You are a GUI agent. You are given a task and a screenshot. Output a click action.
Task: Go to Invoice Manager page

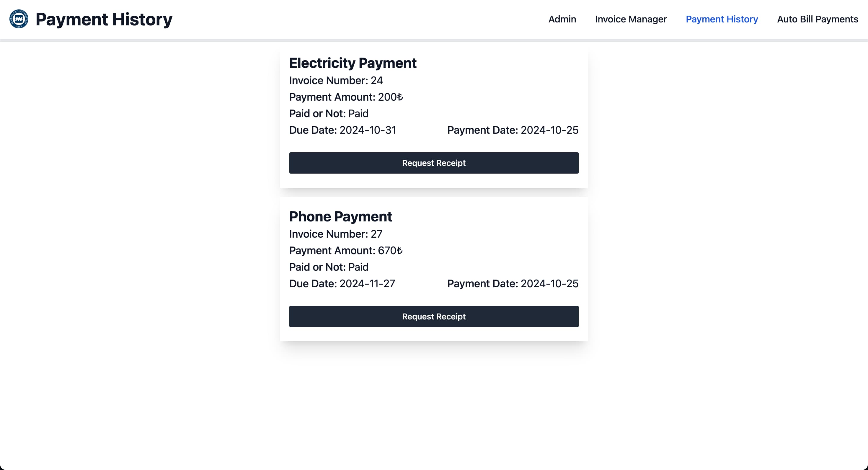(630, 19)
